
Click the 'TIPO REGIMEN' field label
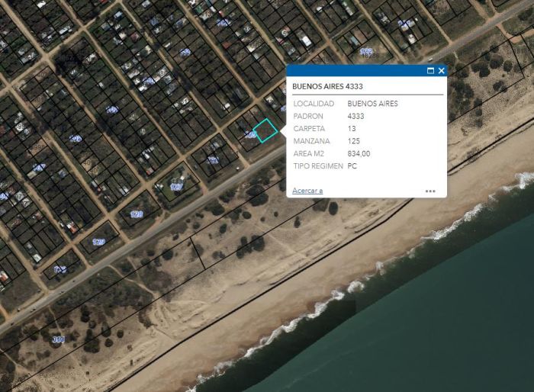318,166
